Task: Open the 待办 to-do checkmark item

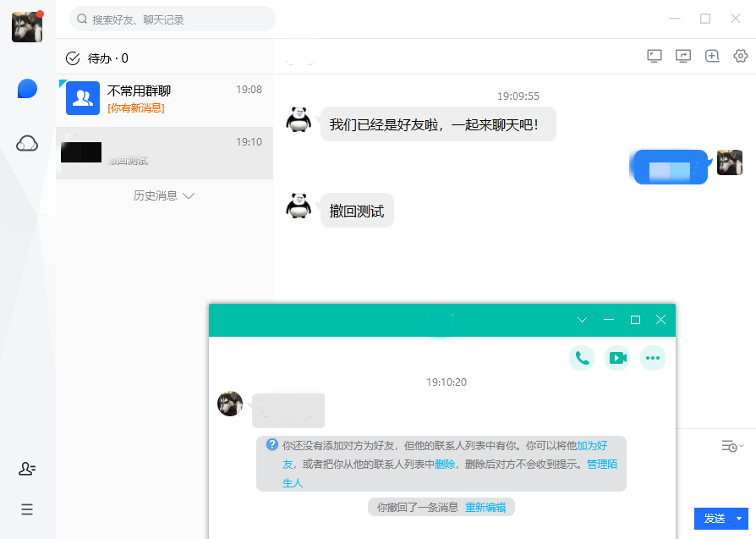Action: 97,58
